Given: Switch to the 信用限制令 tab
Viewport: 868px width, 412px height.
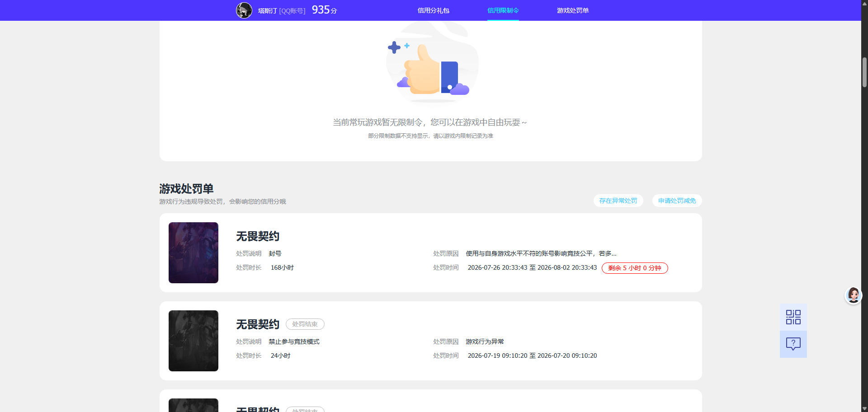Looking at the screenshot, I should click(503, 10).
